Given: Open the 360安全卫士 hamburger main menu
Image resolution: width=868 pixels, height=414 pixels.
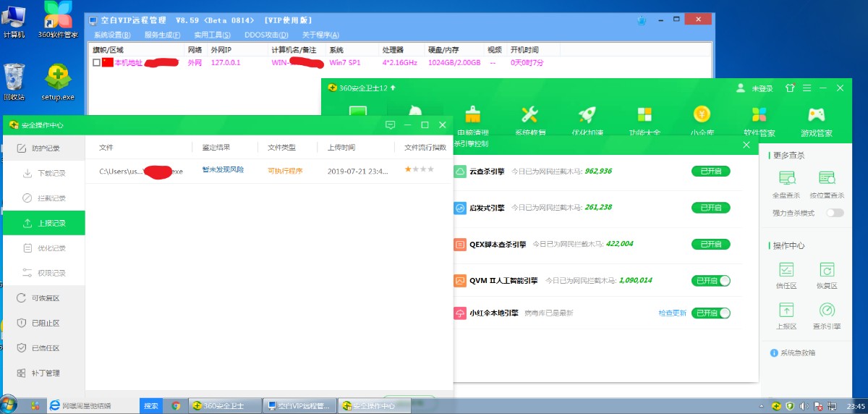Looking at the screenshot, I should 807,88.
